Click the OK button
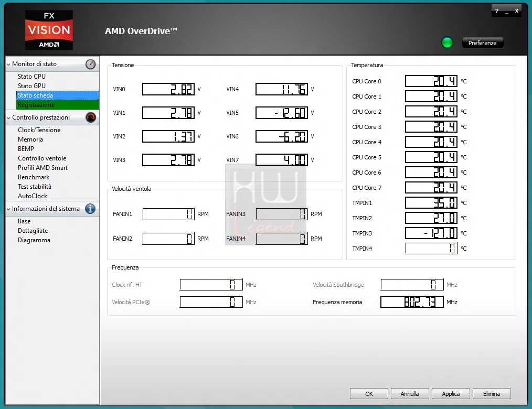Image resolution: width=532 pixels, height=409 pixels. (369, 394)
